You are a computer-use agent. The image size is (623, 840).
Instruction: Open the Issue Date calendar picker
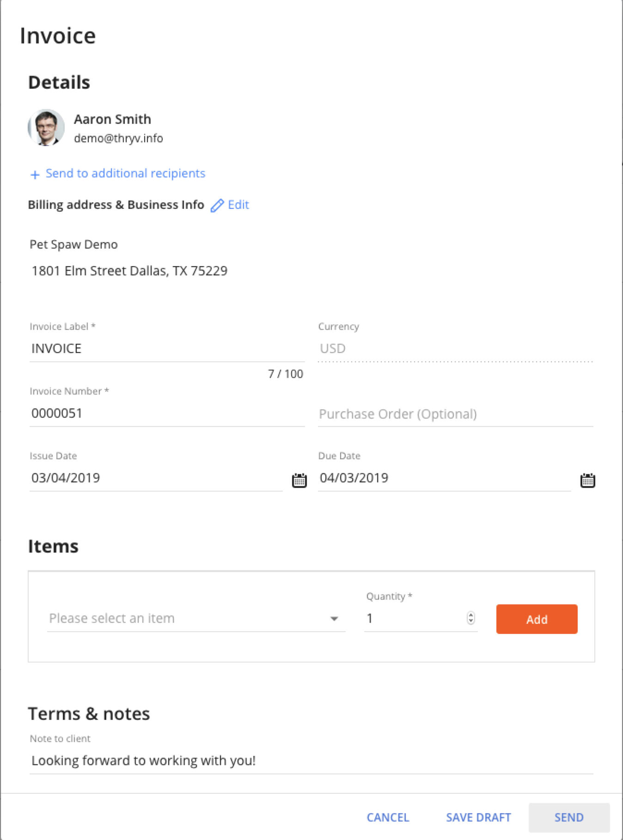[x=299, y=480]
